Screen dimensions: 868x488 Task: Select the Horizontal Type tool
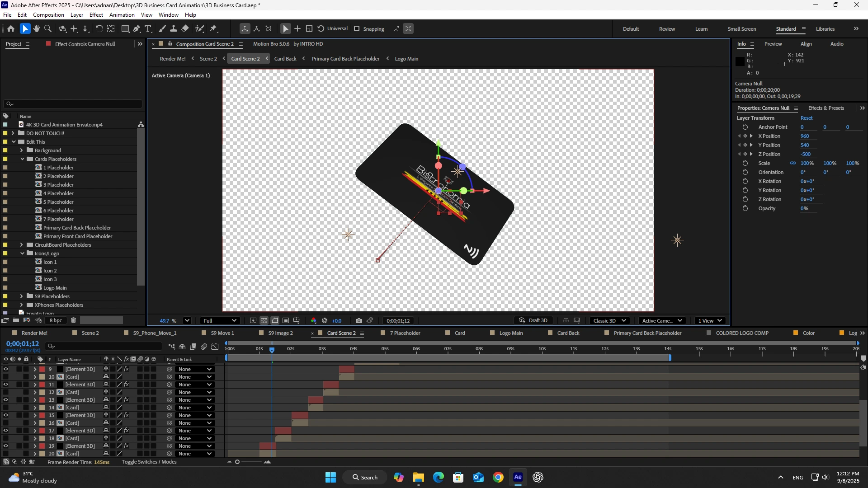coord(148,29)
